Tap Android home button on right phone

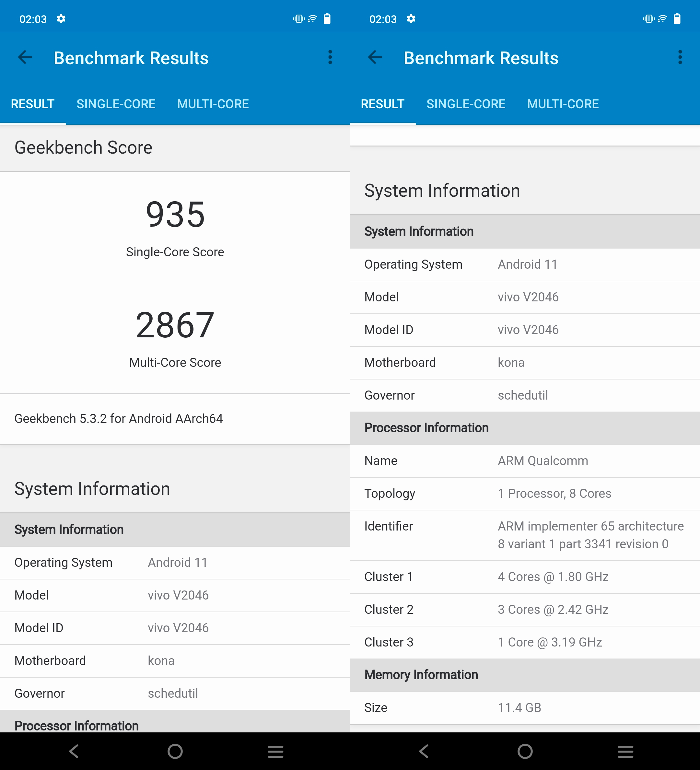click(x=525, y=751)
